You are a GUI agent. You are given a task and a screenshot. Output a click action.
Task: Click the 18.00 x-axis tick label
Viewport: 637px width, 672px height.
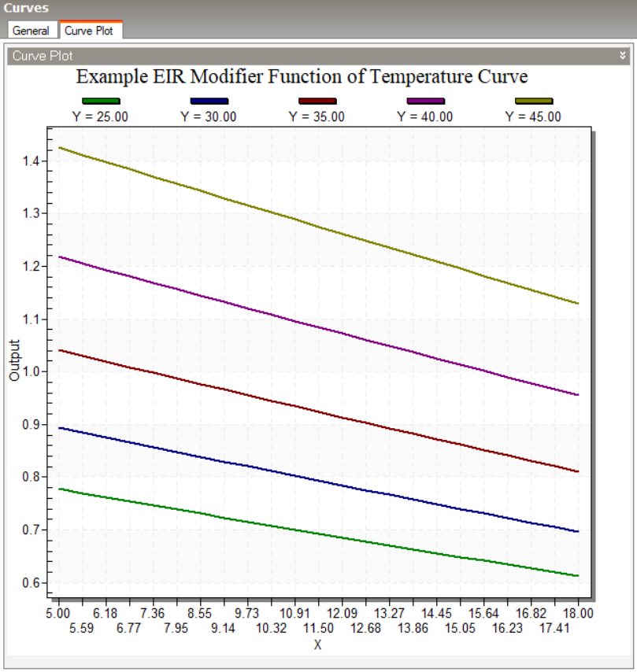click(579, 613)
